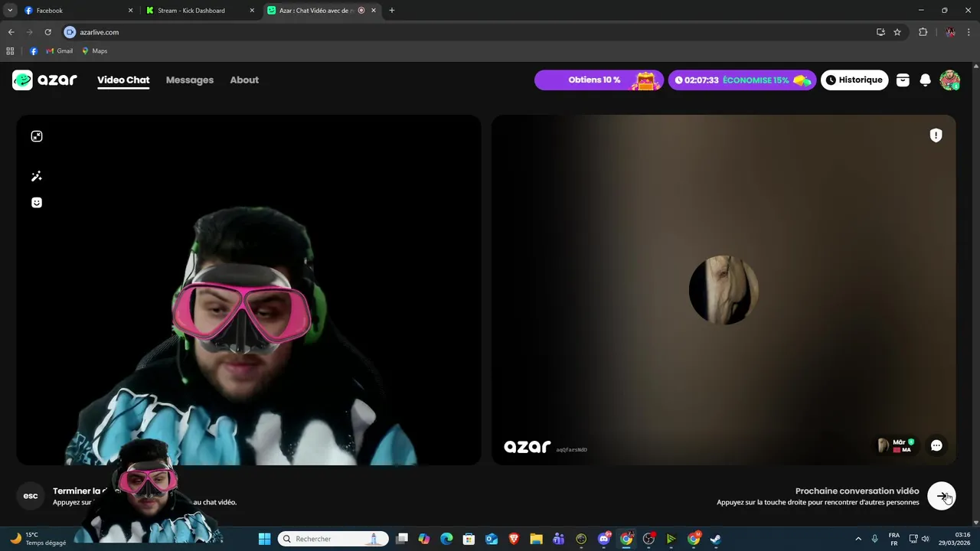Open the apps grid in bookmarks bar
The width and height of the screenshot is (980, 551).
10,51
